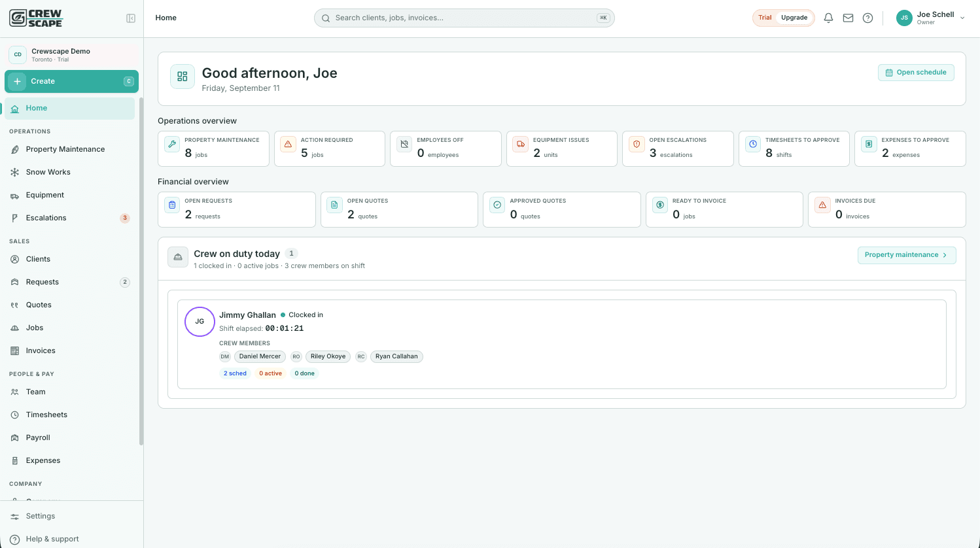Click the Upgrade button
Screen dimensions: 980x548
[794, 18]
